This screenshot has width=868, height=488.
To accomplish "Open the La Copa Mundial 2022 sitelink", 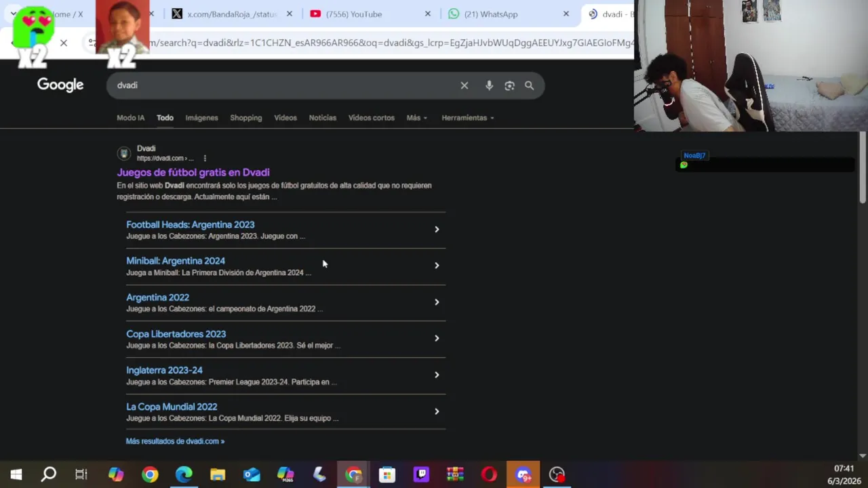I will click(x=172, y=407).
